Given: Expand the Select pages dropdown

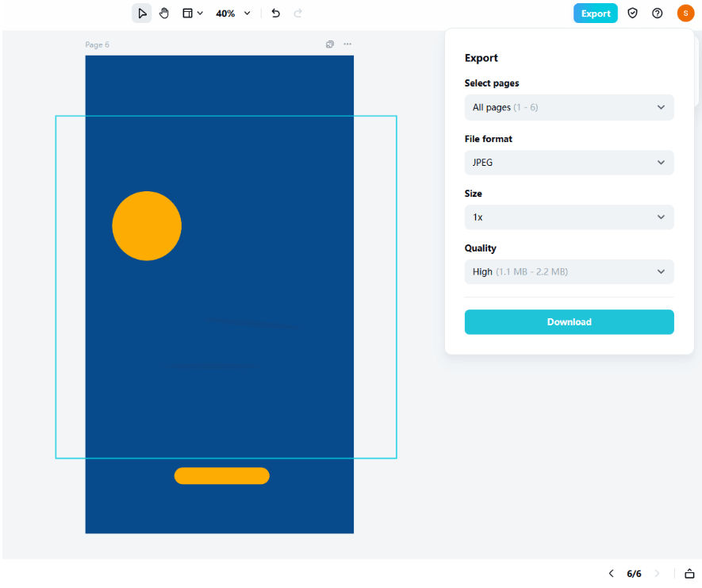Looking at the screenshot, I should point(569,107).
